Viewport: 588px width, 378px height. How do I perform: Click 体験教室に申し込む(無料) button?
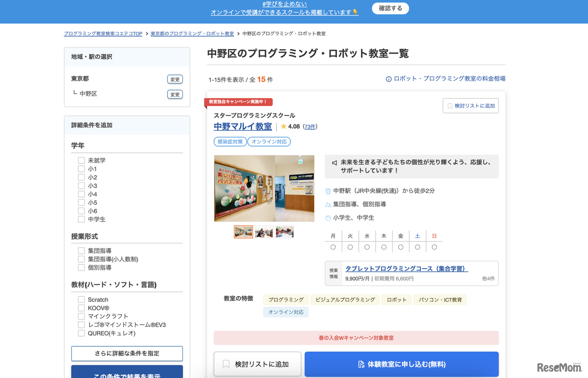(401, 364)
